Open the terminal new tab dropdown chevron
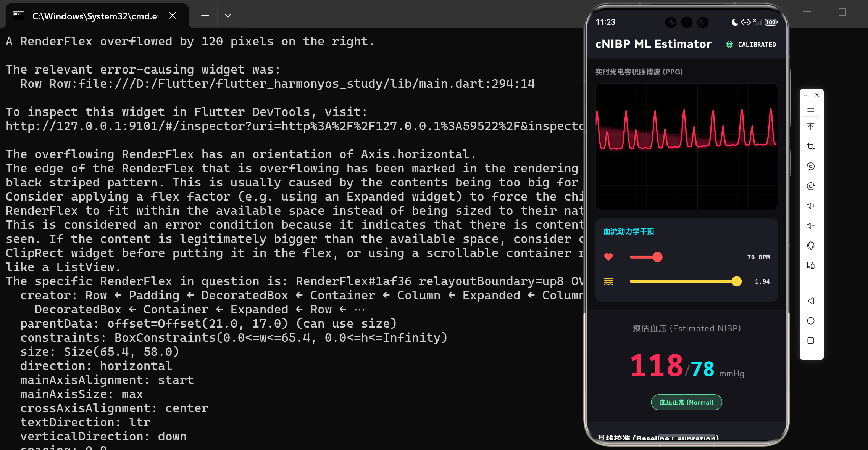 click(228, 16)
